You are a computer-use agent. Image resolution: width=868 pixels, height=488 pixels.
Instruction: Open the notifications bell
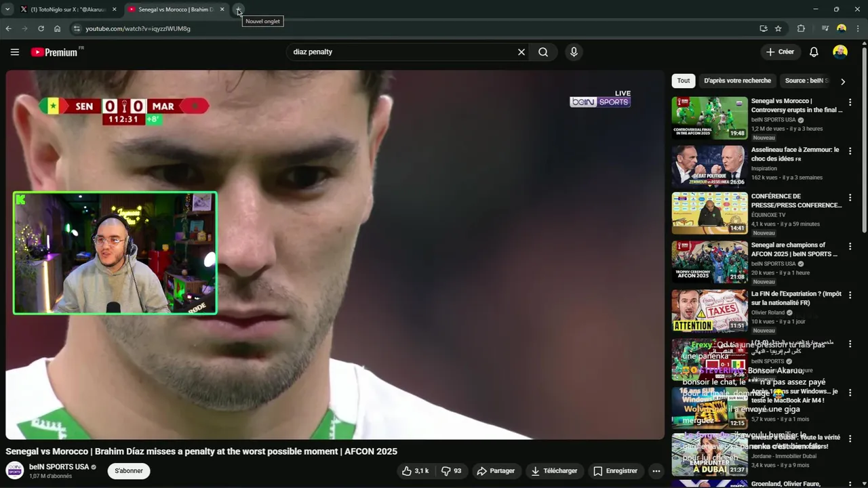coord(814,52)
